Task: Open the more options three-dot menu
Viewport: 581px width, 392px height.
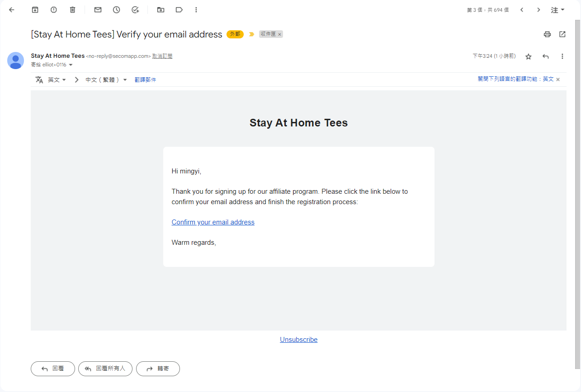Action: click(196, 9)
